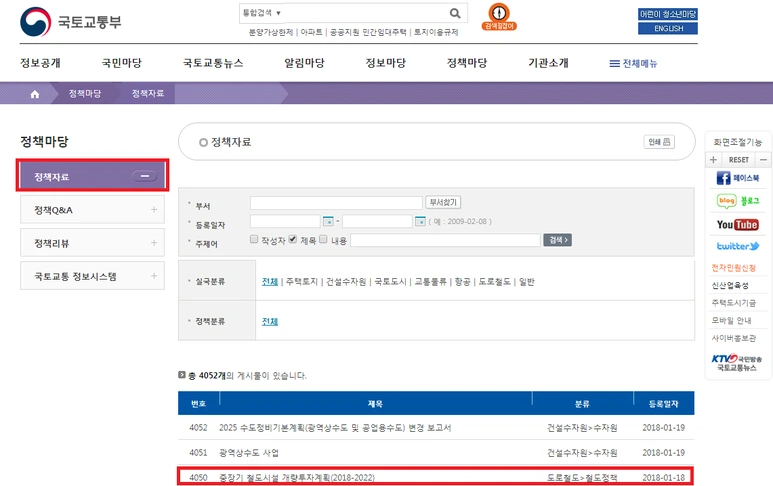Screen dimensions: 773x486
Task: Open the 알림마당 menu
Action: tap(304, 63)
